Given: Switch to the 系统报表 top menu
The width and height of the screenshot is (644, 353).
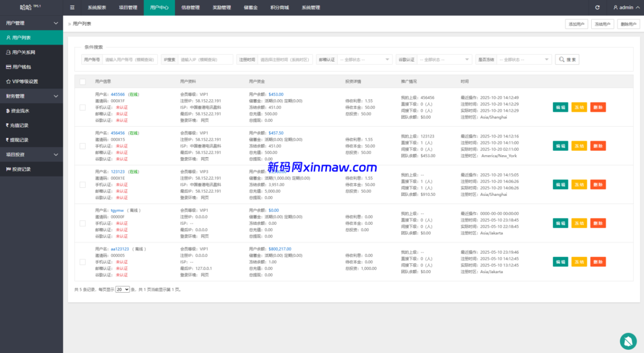Looking at the screenshot, I should point(96,8).
